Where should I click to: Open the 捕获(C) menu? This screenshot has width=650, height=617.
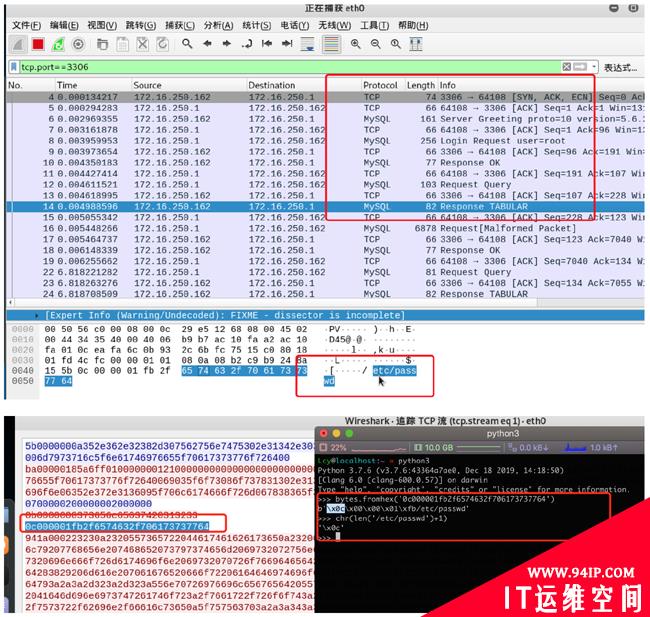[x=179, y=25]
